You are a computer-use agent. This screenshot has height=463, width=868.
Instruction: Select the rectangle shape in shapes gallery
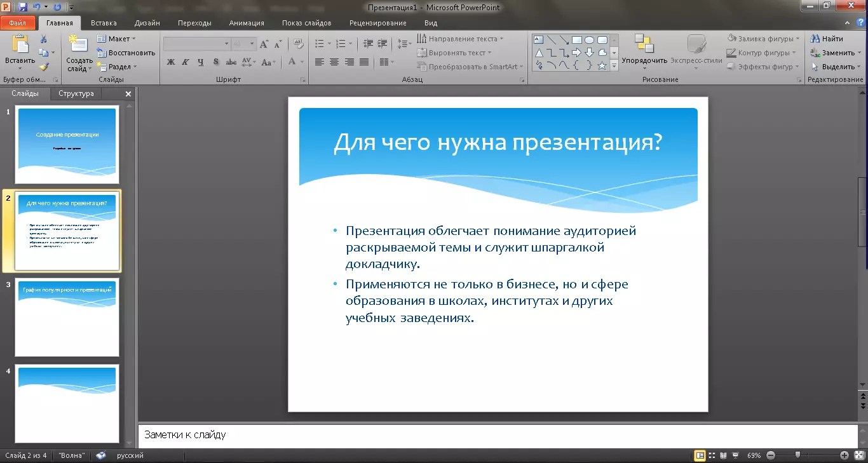click(x=576, y=40)
